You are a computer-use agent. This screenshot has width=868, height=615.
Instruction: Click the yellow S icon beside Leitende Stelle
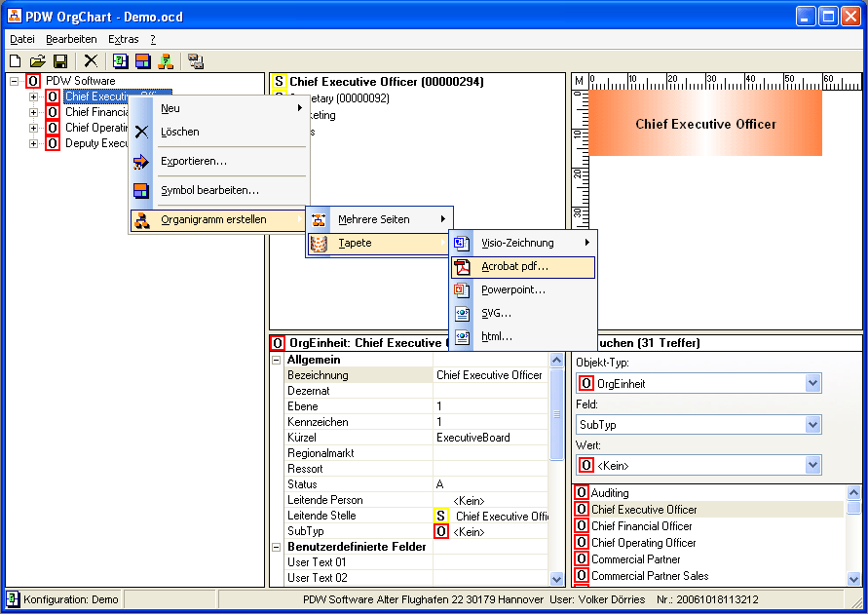click(x=441, y=516)
